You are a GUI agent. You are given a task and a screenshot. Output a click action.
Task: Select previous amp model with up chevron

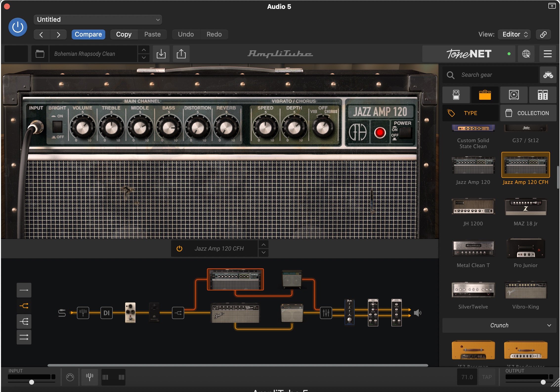pos(263,245)
